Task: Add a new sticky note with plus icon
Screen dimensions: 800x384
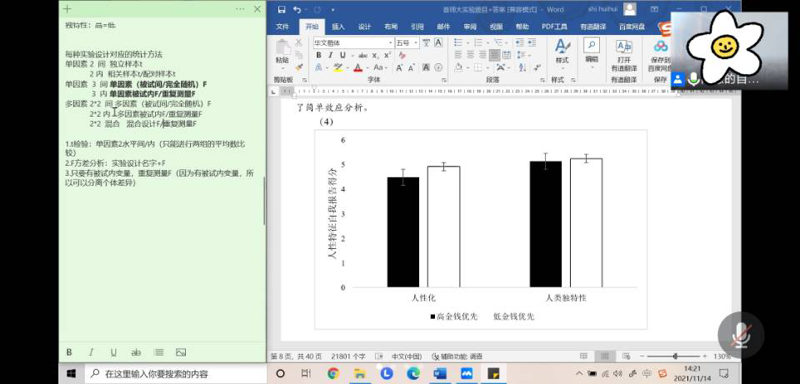Action: (67, 9)
